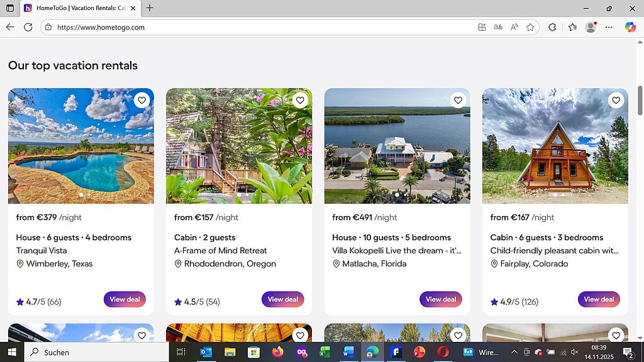Screen dimensions: 644x362
Task: Toggle heart on A-Frame of Mind Retreat listing
Action: click(300, 100)
